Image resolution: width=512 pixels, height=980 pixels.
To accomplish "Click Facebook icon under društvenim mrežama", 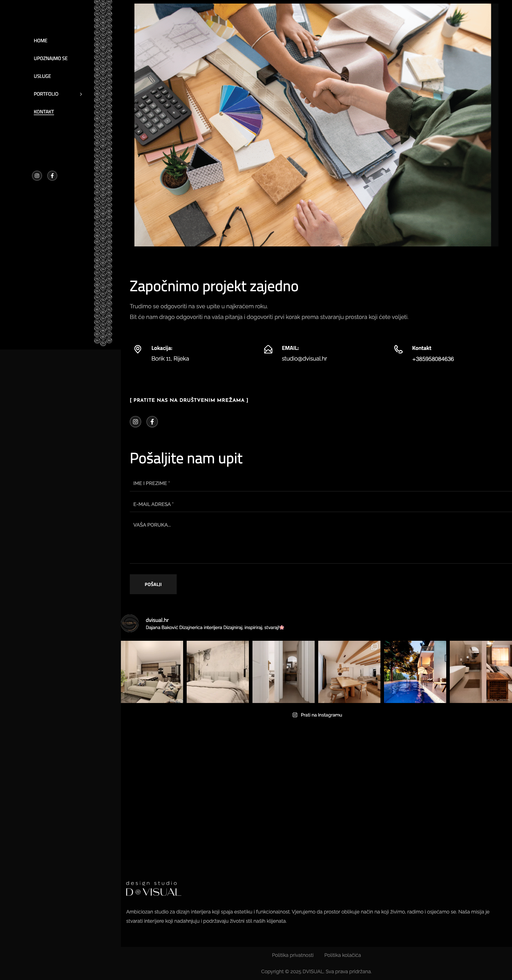I will 152,421.
